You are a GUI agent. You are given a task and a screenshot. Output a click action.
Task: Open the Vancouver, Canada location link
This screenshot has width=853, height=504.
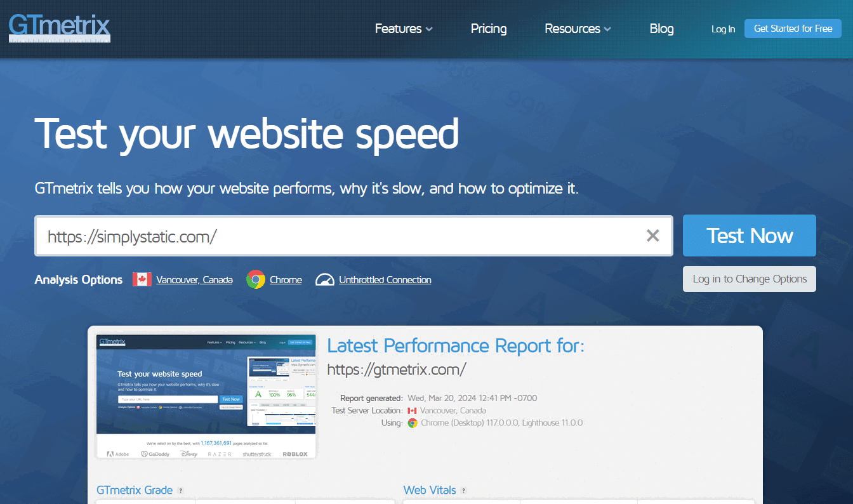(x=194, y=279)
